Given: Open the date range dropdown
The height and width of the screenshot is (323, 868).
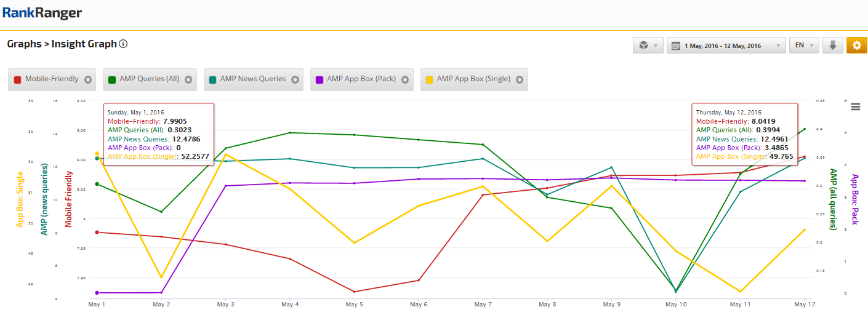Looking at the screenshot, I should (x=726, y=46).
